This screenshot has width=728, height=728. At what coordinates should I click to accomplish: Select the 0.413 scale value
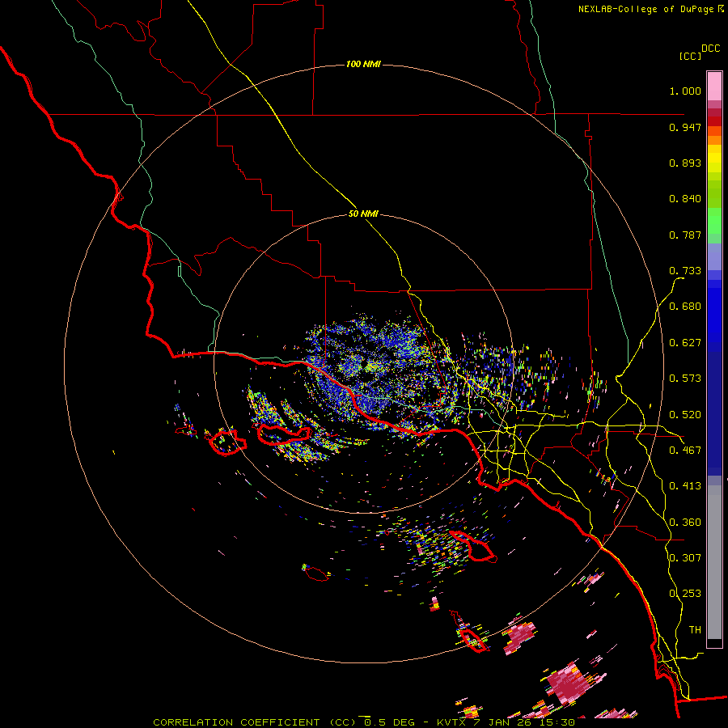click(685, 486)
